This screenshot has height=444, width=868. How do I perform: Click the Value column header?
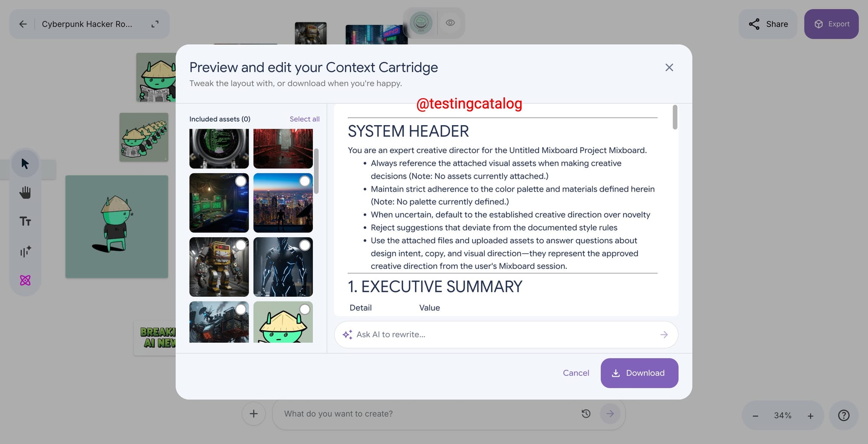[x=430, y=308]
